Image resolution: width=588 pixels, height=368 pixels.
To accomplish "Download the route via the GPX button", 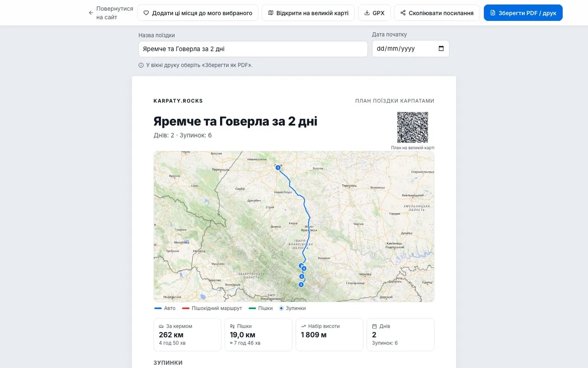I will (374, 13).
